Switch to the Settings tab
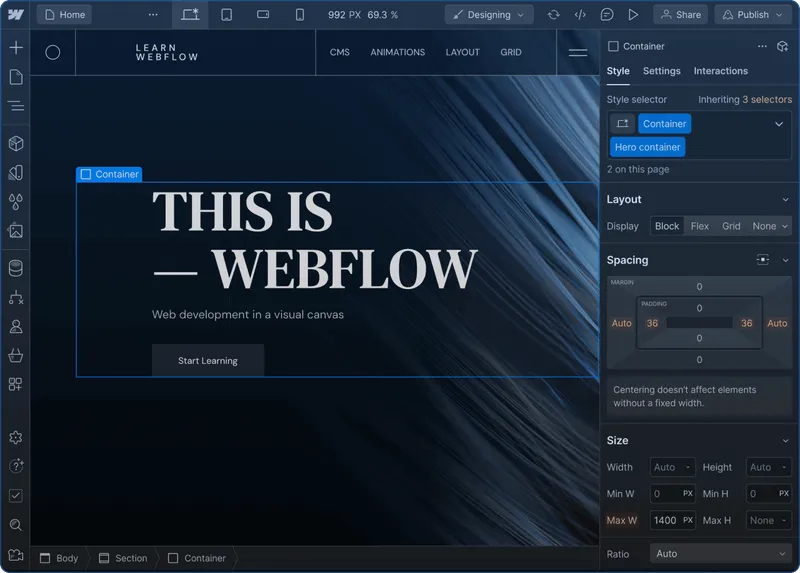The width and height of the screenshot is (800, 573). pyautogui.click(x=661, y=71)
